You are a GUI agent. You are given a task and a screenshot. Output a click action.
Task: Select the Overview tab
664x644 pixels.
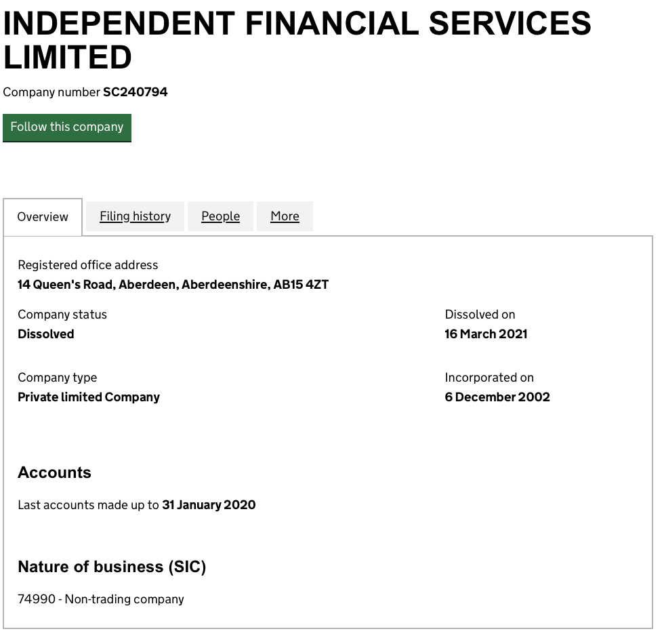point(43,217)
